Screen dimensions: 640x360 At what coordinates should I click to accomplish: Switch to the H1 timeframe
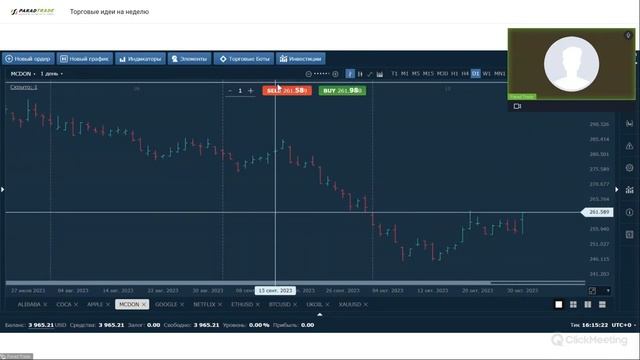455,74
